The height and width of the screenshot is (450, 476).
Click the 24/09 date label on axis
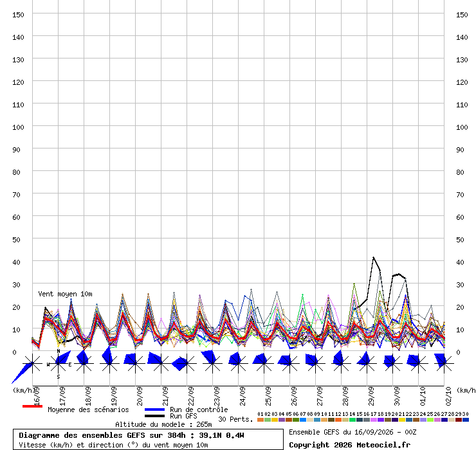[243, 396]
